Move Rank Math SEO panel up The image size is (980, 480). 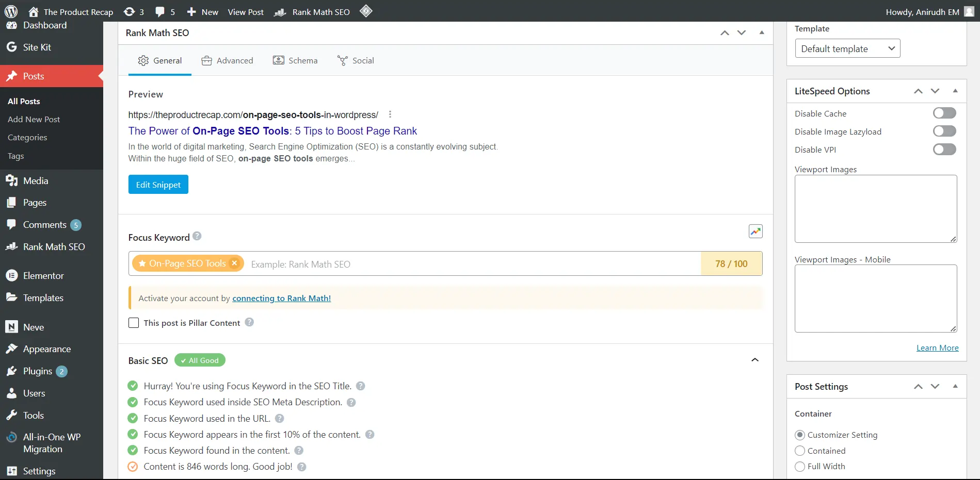pos(725,32)
